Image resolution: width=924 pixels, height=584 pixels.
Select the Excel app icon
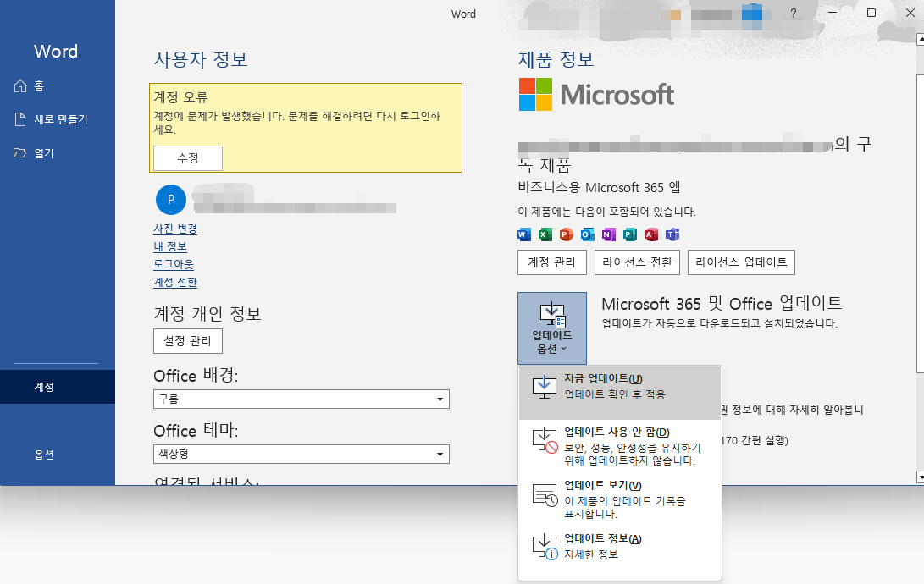(x=545, y=234)
